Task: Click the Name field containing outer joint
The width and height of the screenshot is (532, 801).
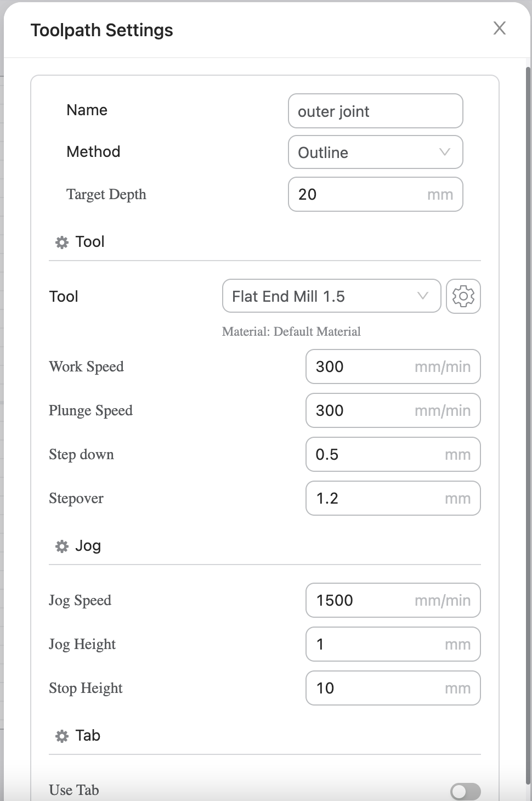Action: tap(375, 111)
